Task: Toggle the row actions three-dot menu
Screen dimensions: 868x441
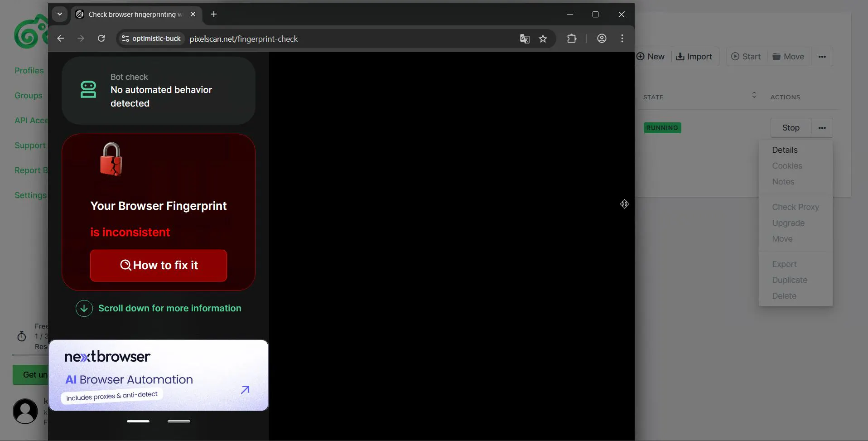Action: (822, 128)
